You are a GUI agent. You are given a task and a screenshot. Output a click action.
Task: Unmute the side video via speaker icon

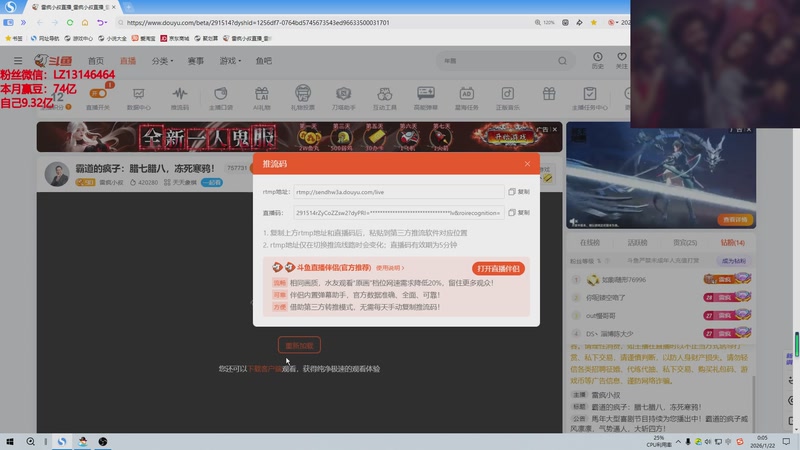tap(574, 221)
